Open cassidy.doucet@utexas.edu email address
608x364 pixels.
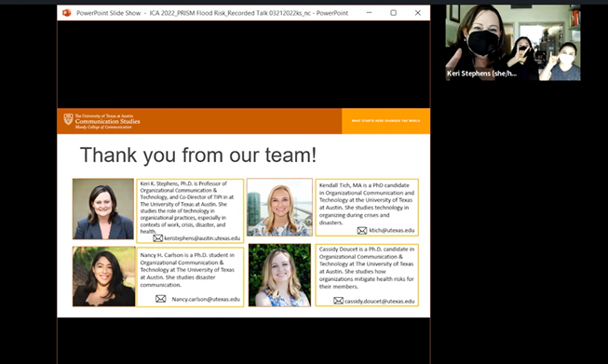click(x=379, y=302)
